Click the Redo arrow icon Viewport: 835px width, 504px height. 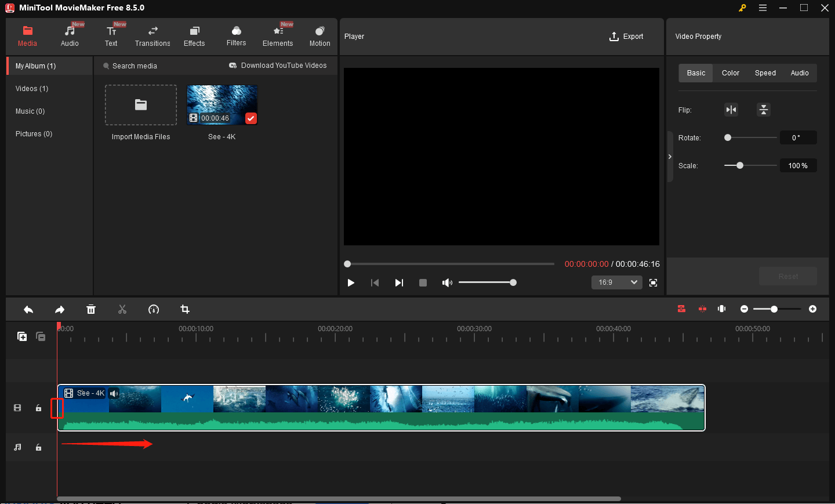pos(60,310)
